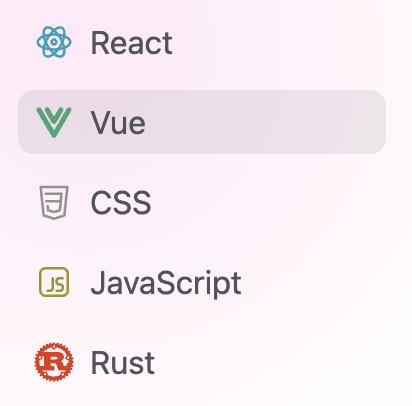
Task: Click the "CSS" text label
Action: pos(121,202)
